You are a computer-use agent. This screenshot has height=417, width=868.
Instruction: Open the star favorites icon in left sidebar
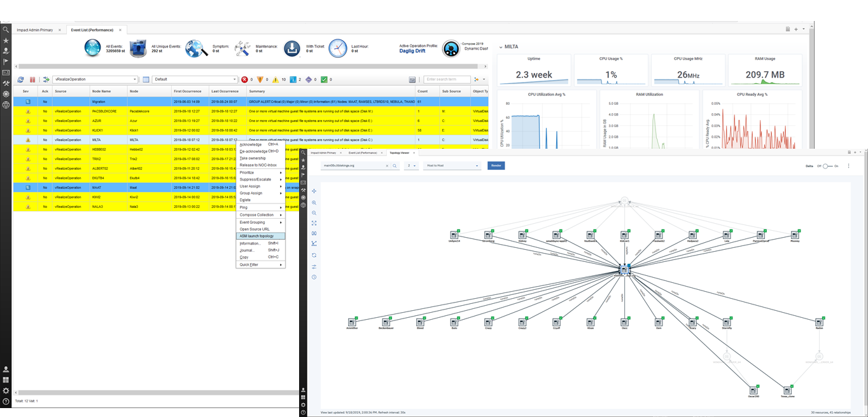coord(6,40)
